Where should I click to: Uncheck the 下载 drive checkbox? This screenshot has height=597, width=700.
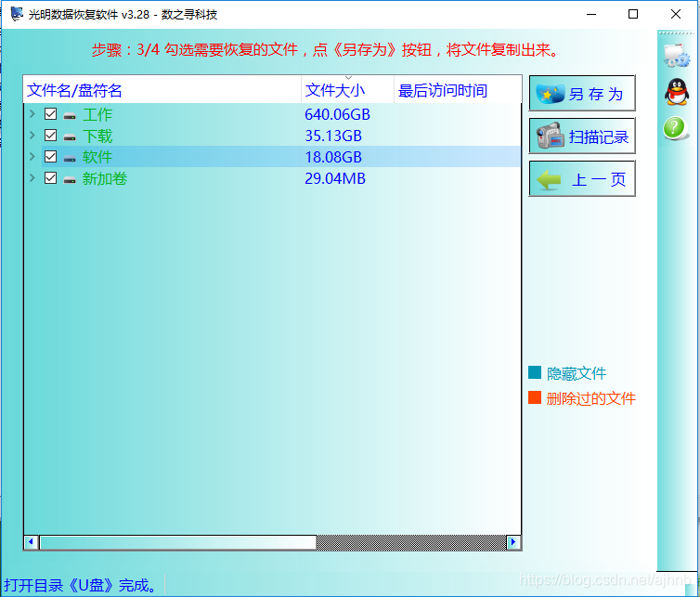(x=50, y=136)
